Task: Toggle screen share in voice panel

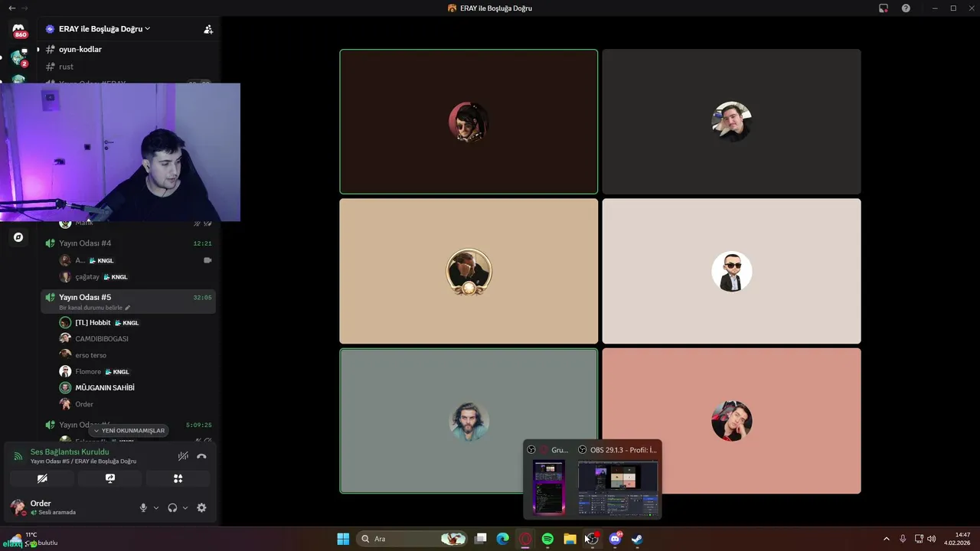Action: [110, 478]
